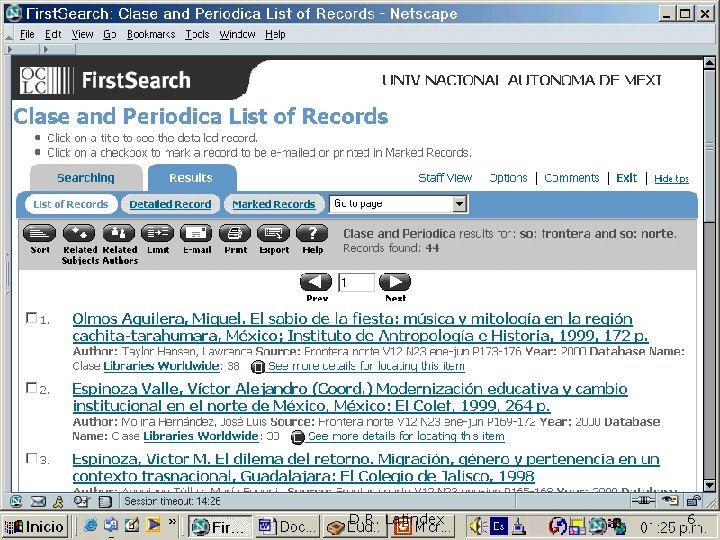Expand the quick launch overflow chevron
The height and width of the screenshot is (540, 720).
point(172,521)
